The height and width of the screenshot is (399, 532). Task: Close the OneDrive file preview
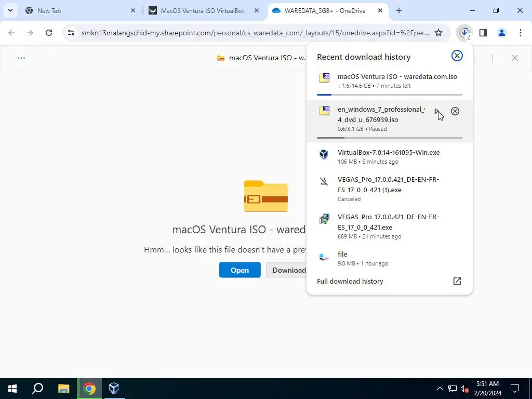click(514, 58)
